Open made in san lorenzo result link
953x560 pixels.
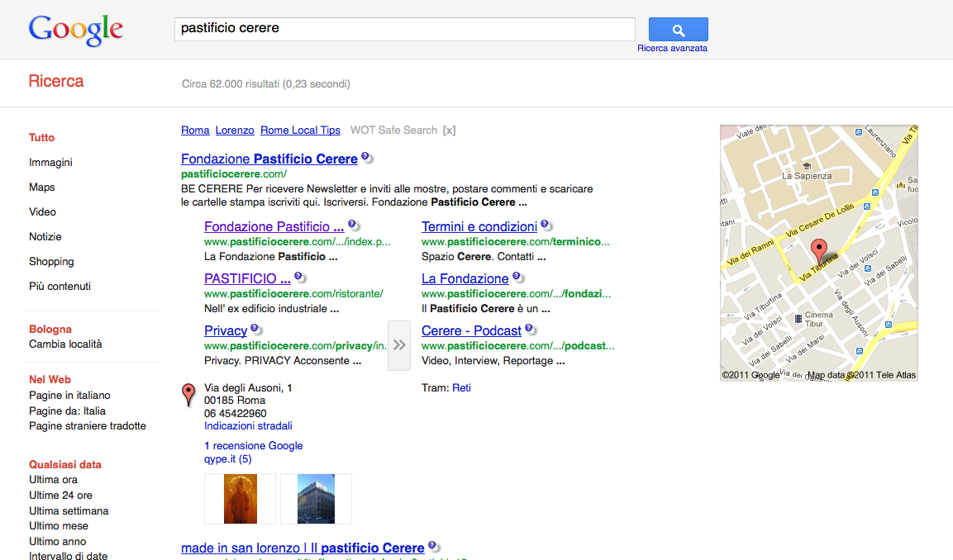pyautogui.click(x=303, y=548)
